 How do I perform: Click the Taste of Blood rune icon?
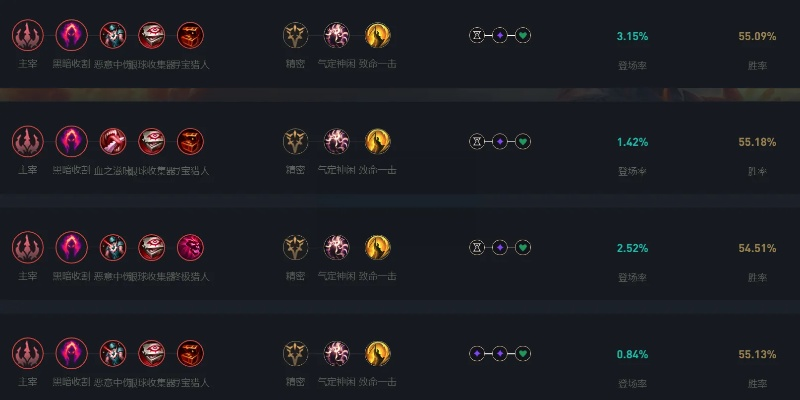point(112,141)
